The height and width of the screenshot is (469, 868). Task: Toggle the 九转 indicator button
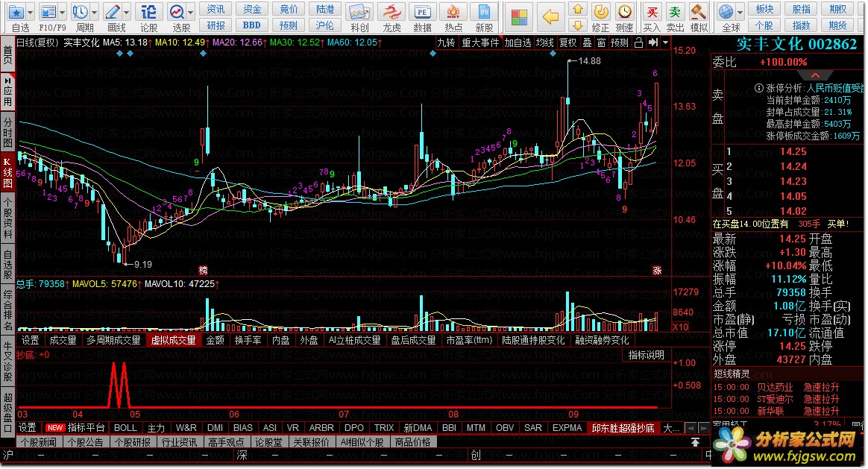pos(446,43)
